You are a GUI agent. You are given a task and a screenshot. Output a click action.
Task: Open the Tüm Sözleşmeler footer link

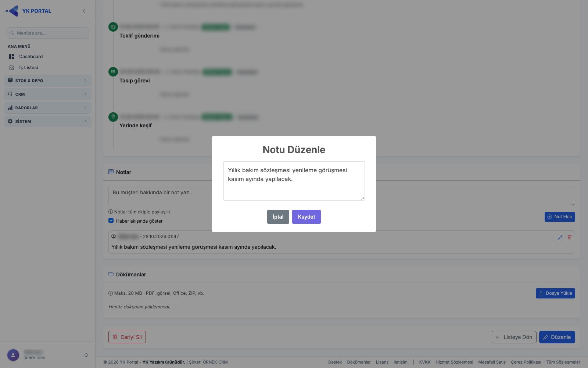click(x=563, y=362)
